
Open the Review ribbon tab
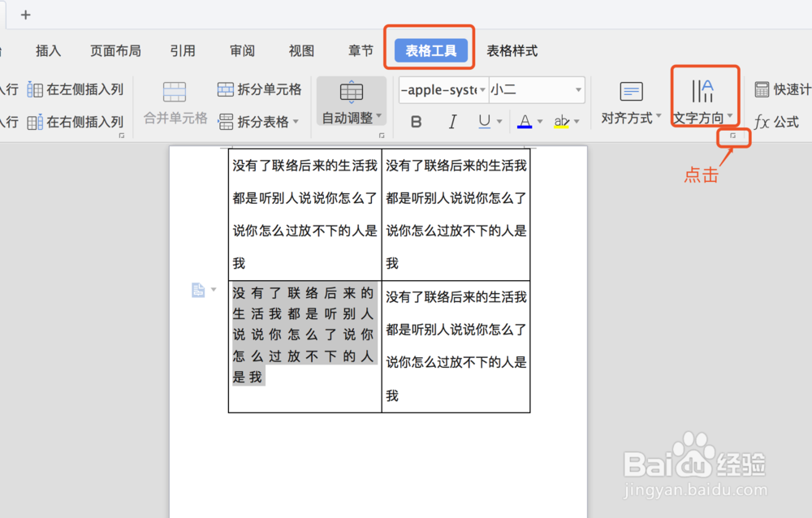pyautogui.click(x=241, y=50)
